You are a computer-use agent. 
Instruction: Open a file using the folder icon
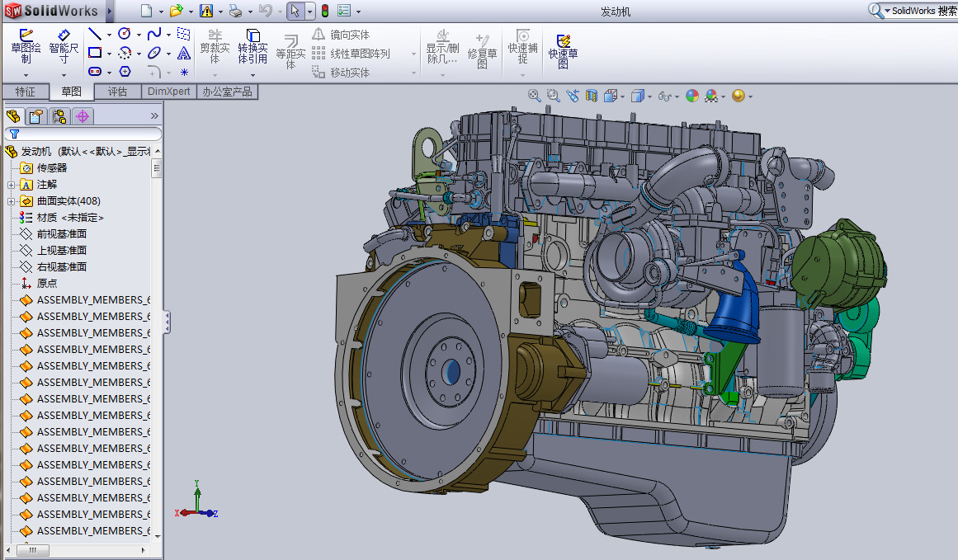(x=176, y=11)
